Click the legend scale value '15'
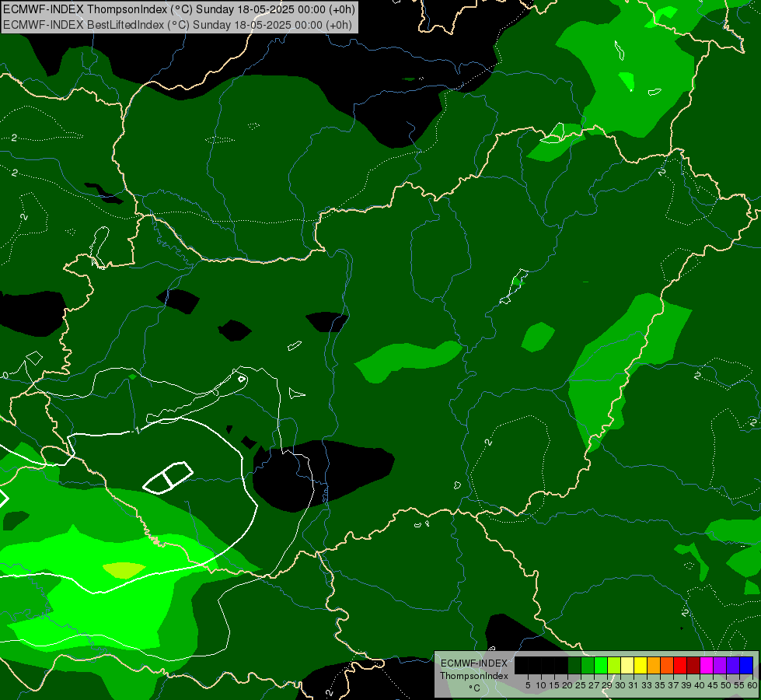The image size is (761, 700). click(x=554, y=685)
